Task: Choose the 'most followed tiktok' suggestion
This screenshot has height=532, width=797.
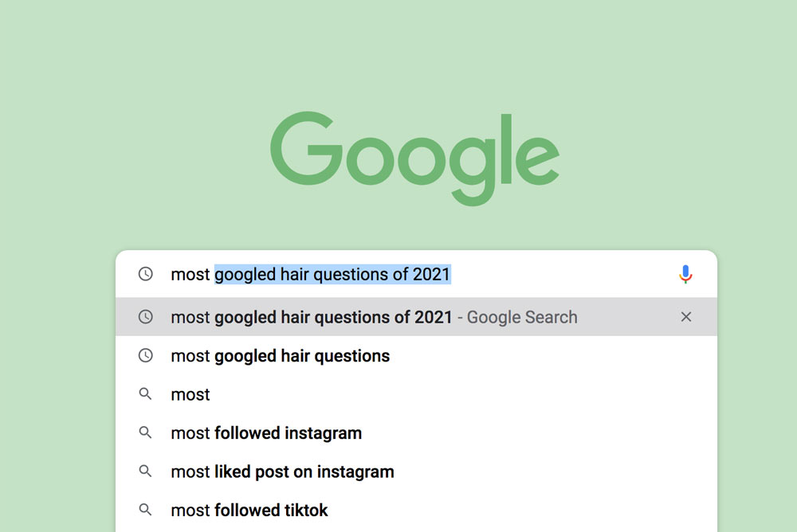Action: pyautogui.click(x=249, y=510)
